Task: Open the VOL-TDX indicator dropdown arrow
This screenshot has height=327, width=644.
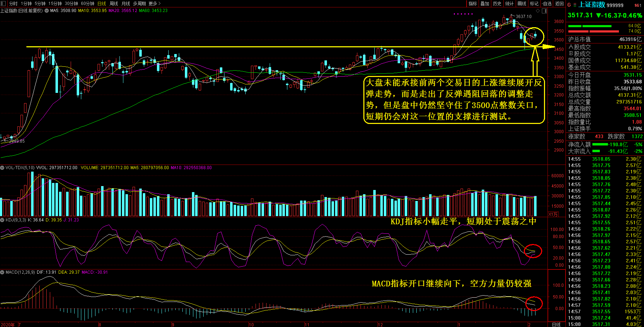Action: [2, 168]
